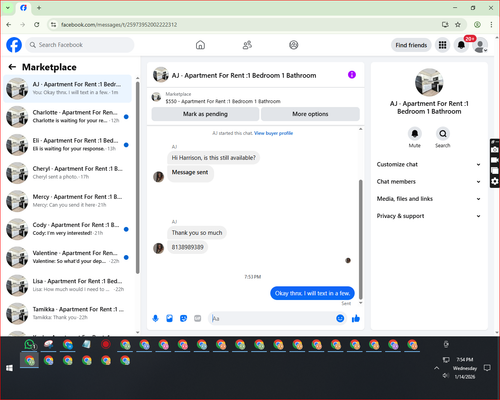Open the Groups icon in top navigation

tap(294, 45)
